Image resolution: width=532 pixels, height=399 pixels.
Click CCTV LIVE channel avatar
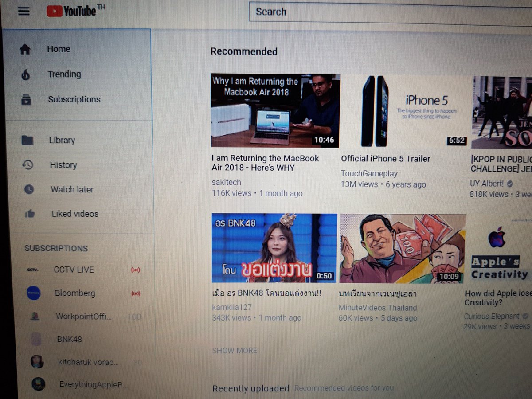point(32,270)
